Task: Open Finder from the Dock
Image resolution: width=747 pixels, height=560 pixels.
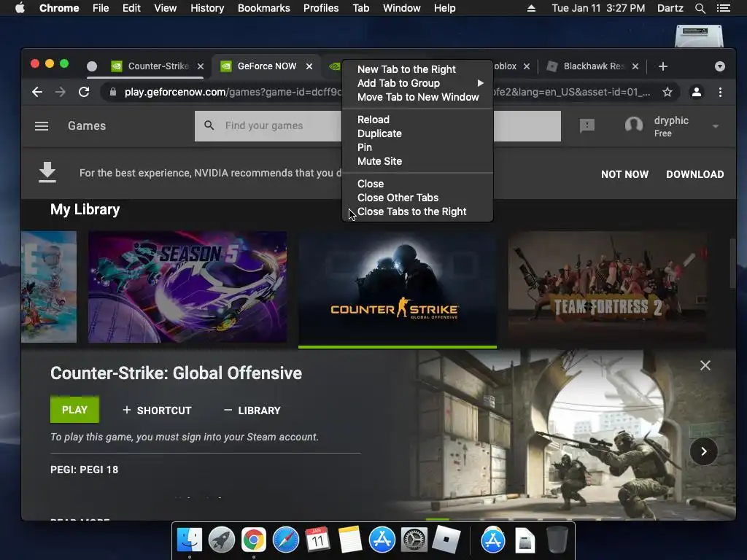Action: 189,540
